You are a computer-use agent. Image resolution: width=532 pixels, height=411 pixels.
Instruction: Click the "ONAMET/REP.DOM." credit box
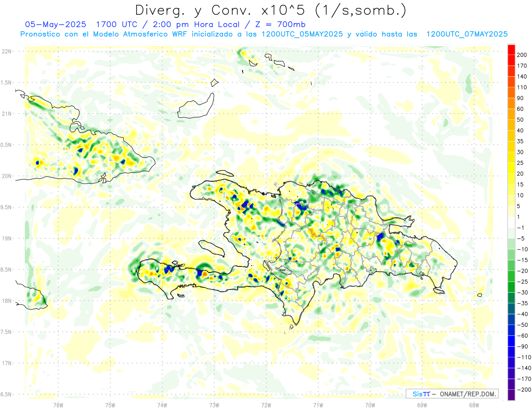pyautogui.click(x=452, y=394)
